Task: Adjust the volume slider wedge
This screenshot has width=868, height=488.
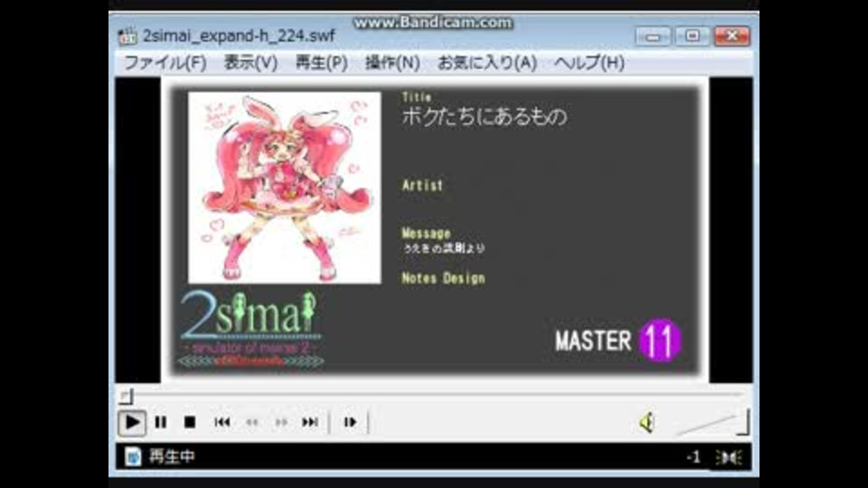Action: (x=712, y=424)
